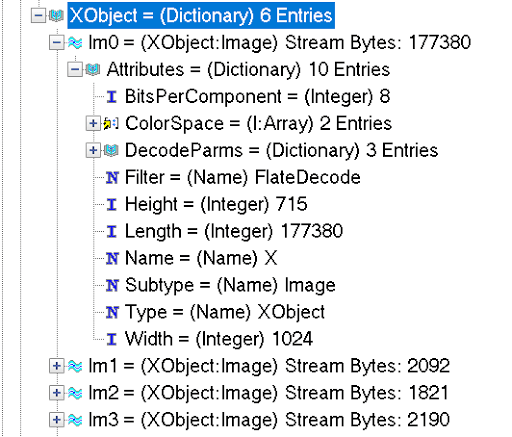Select 'Im0 = (XObject:Image) Stream Bytes: 177380'
Image resolution: width=512 pixels, height=437 pixels.
click(279, 43)
